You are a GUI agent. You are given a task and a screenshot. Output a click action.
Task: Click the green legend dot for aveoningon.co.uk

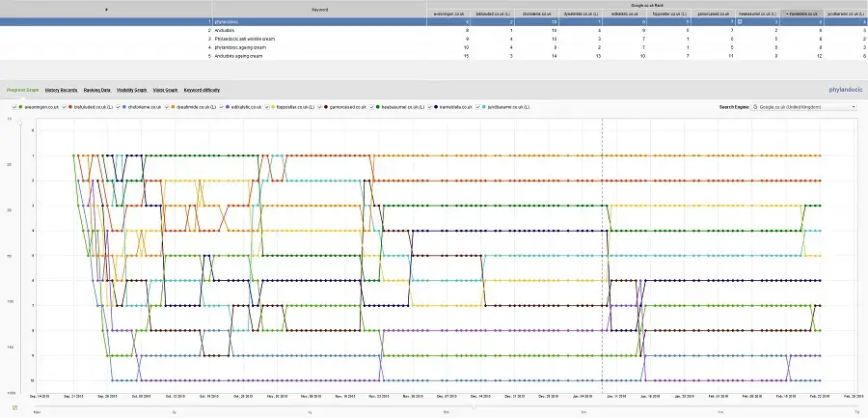click(21, 106)
